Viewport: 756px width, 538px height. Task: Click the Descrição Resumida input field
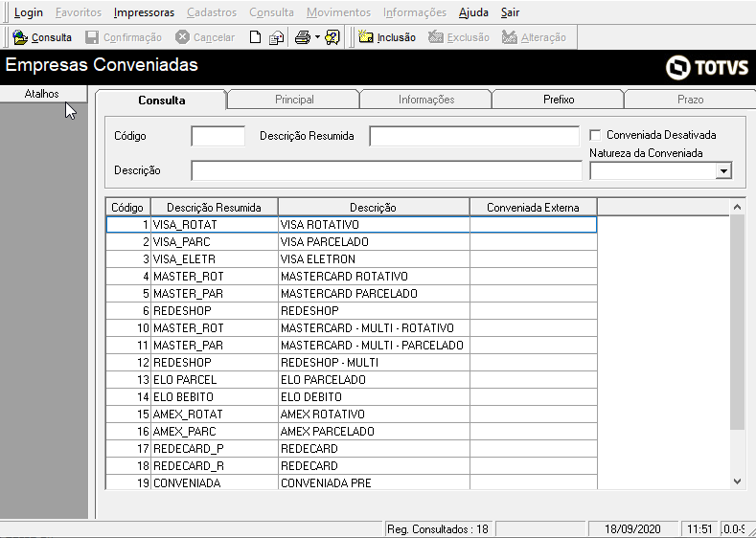click(474, 136)
